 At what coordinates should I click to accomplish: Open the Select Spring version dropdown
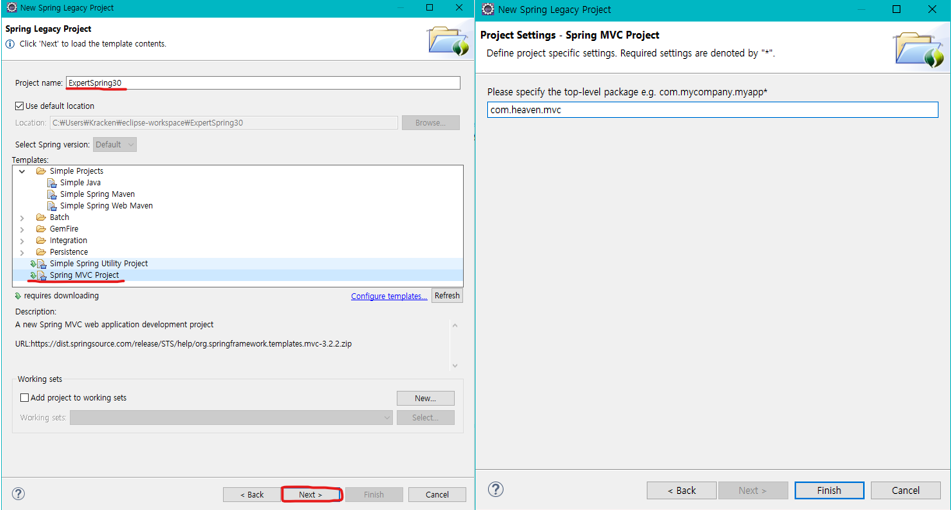pos(115,144)
